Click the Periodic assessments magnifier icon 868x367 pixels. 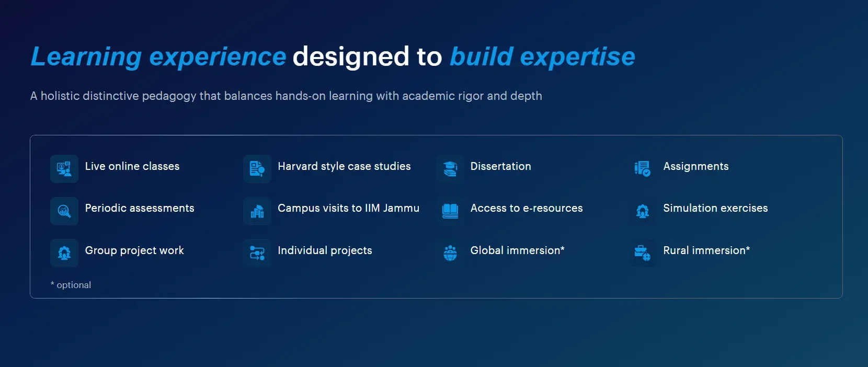pyautogui.click(x=64, y=211)
